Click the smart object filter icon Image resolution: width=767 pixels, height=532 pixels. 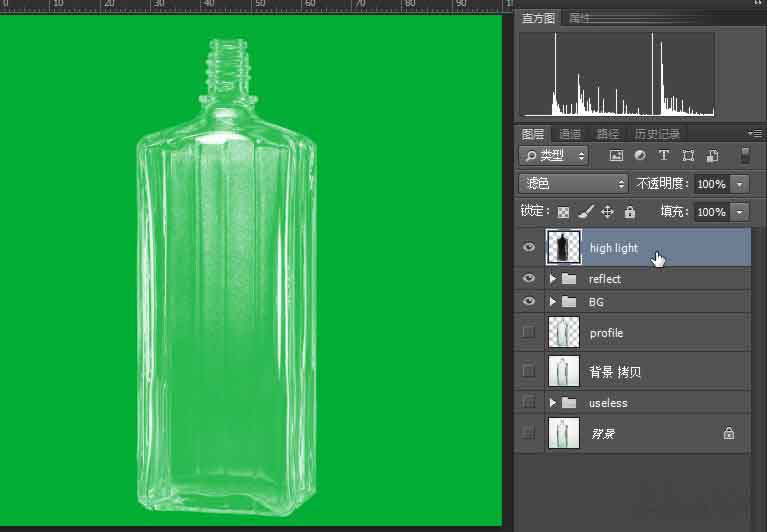[x=712, y=156]
